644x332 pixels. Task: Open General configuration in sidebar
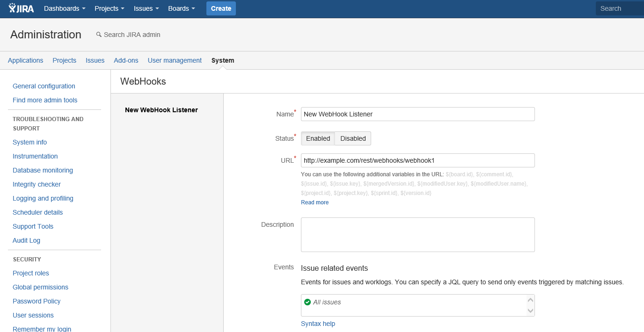pyautogui.click(x=44, y=86)
